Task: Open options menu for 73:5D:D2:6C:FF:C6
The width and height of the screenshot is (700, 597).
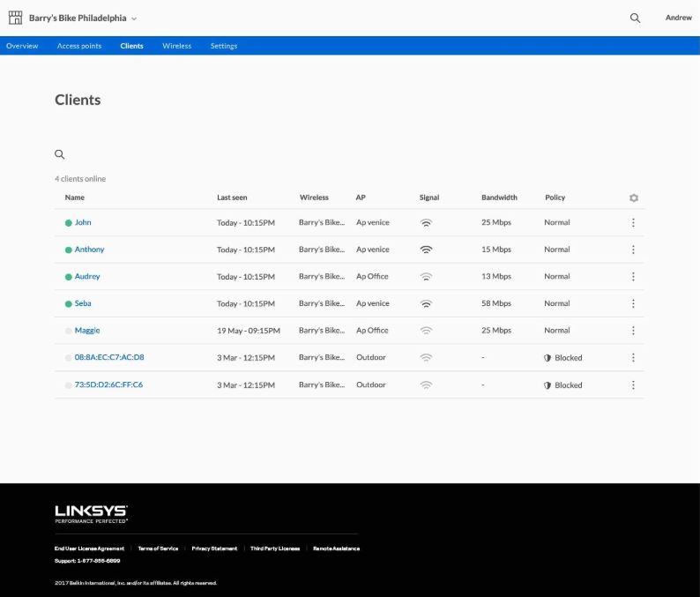Action: click(633, 385)
